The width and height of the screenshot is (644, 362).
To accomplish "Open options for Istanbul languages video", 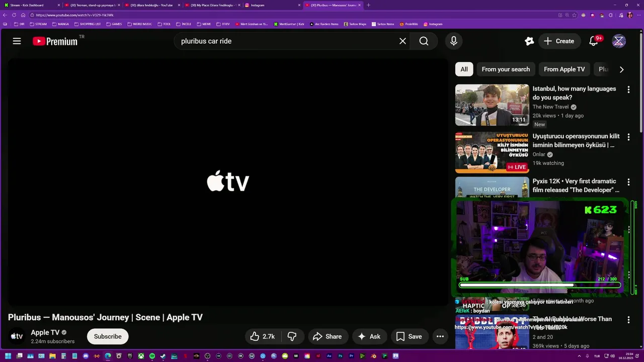I will click(x=628, y=89).
